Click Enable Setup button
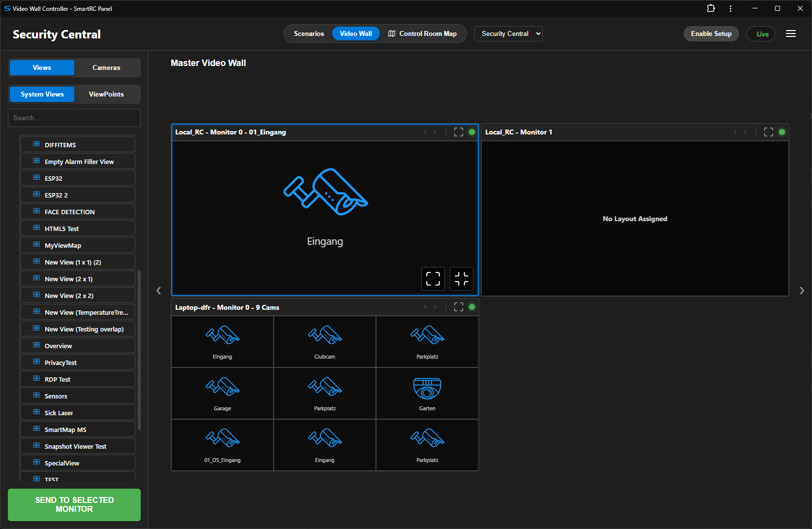 coord(711,33)
